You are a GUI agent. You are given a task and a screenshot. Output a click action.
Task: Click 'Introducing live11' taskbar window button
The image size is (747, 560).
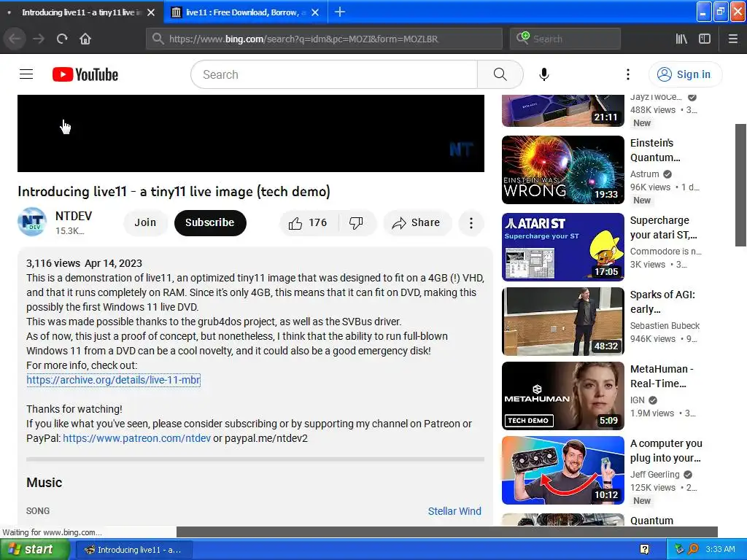click(133, 550)
